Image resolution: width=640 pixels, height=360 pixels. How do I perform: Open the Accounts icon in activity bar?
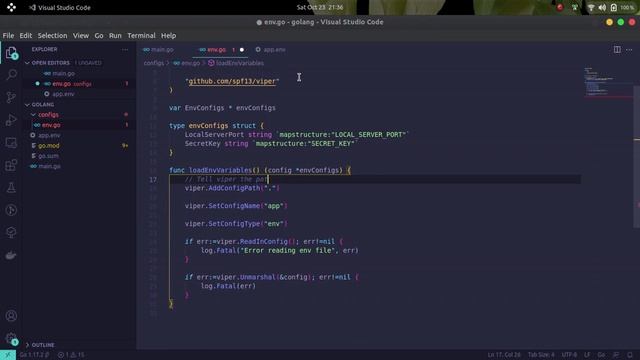tap(11, 316)
